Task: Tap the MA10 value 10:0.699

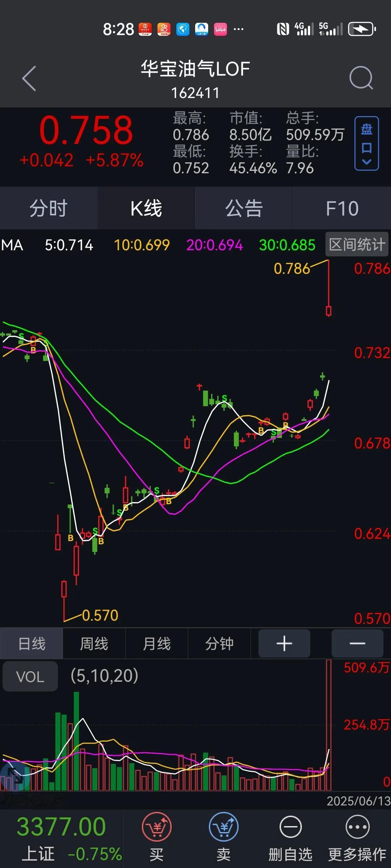Action: coord(142,245)
